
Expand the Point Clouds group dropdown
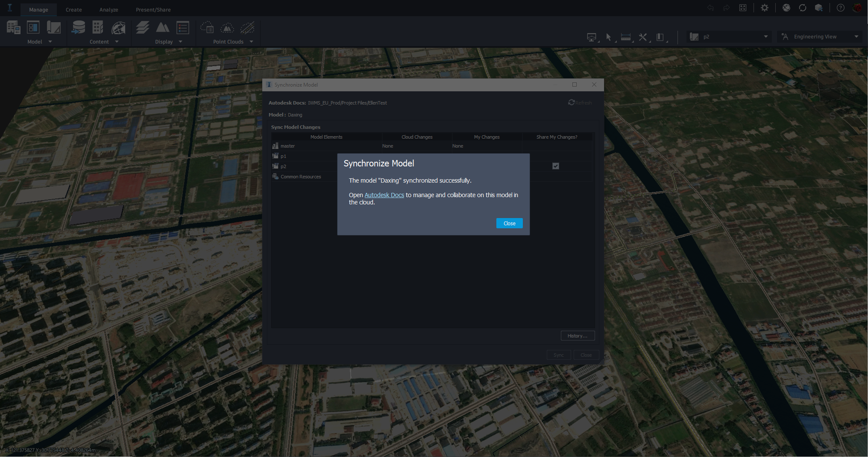tap(251, 42)
